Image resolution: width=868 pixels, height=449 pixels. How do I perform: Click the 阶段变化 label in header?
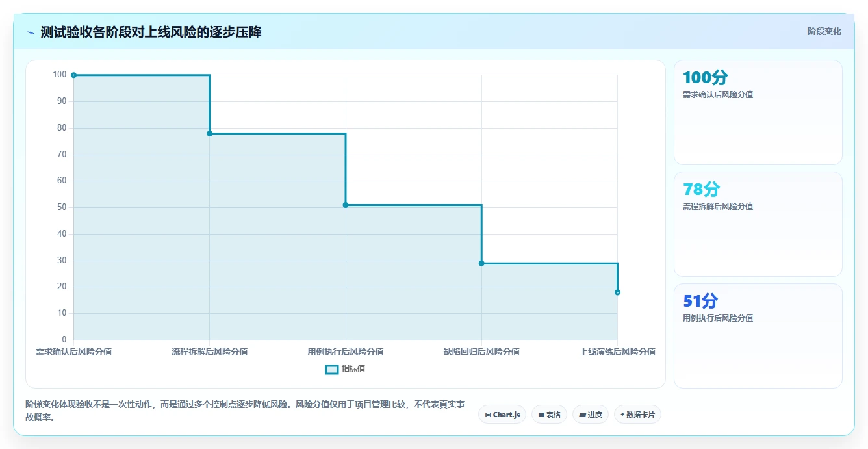[824, 31]
